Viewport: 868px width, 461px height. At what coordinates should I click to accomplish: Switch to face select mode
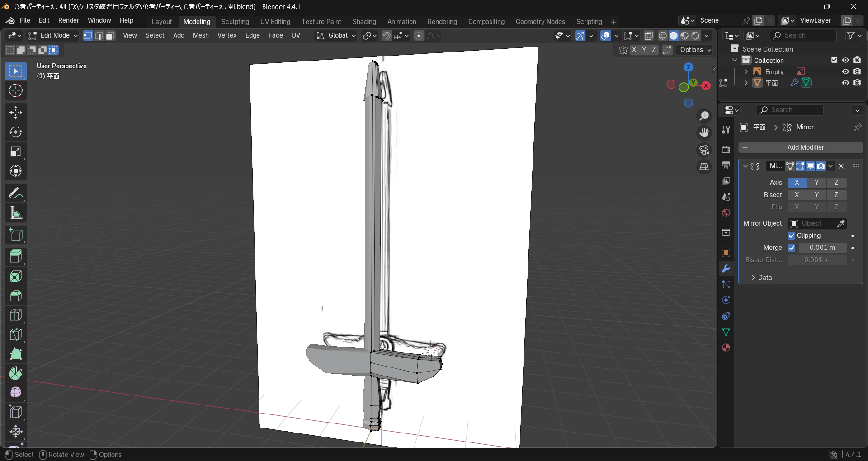click(x=110, y=36)
